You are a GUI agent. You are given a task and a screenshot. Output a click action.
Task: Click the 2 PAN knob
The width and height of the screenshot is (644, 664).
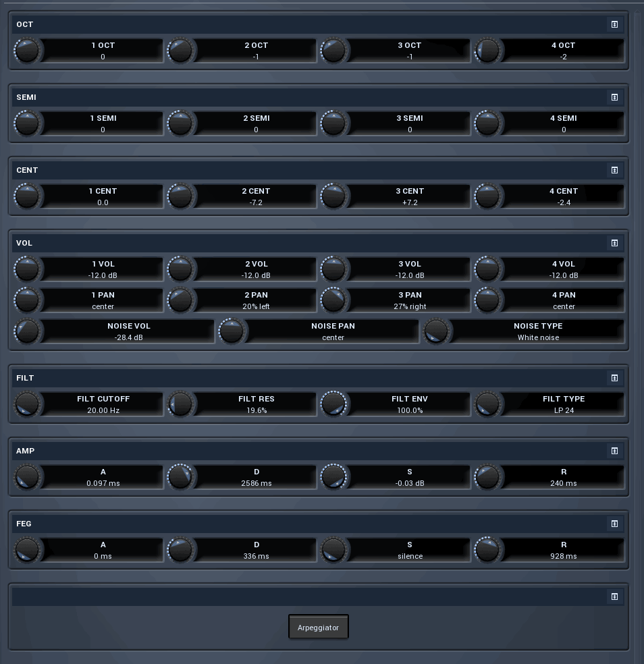click(x=180, y=300)
